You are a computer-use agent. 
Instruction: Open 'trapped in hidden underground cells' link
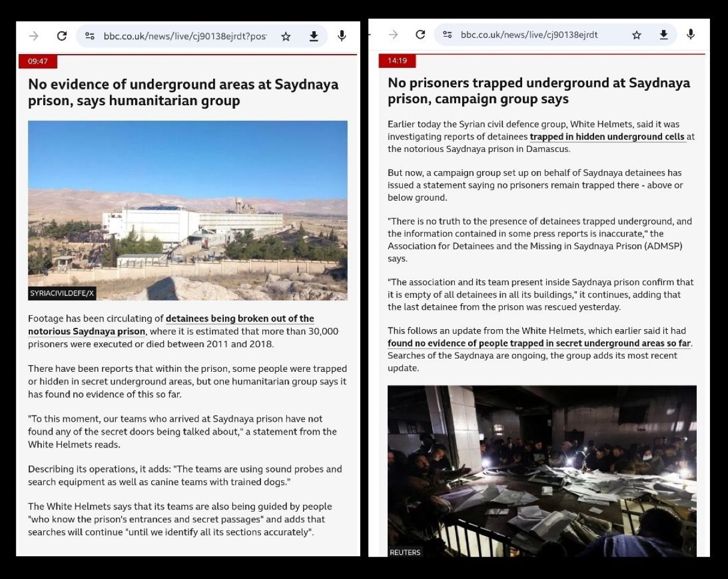pos(607,137)
